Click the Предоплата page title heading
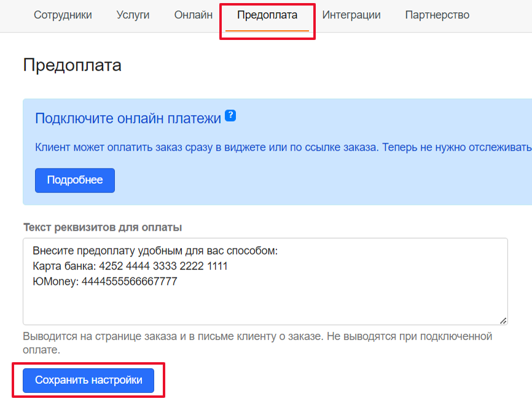Image resolution: width=532 pixels, height=404 pixels. click(72, 65)
